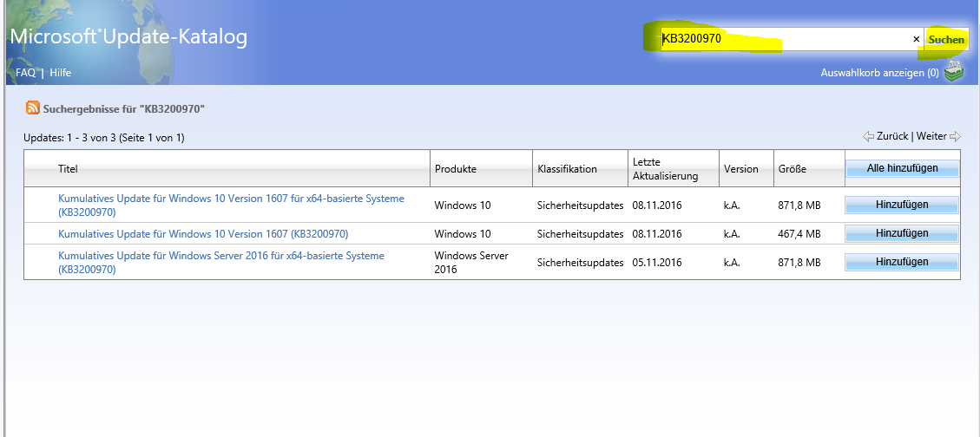
Task: Open Kumulatives Update Windows Server 2016 link
Action: (x=221, y=262)
